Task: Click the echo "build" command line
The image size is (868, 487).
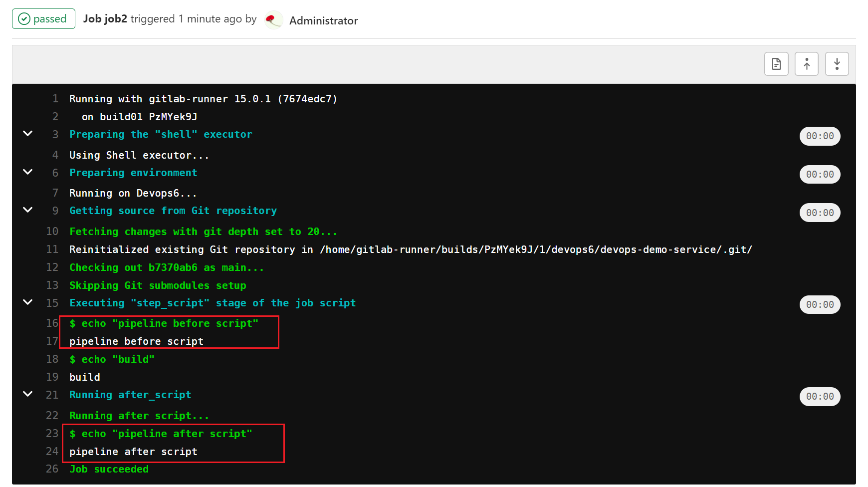Action: [112, 359]
